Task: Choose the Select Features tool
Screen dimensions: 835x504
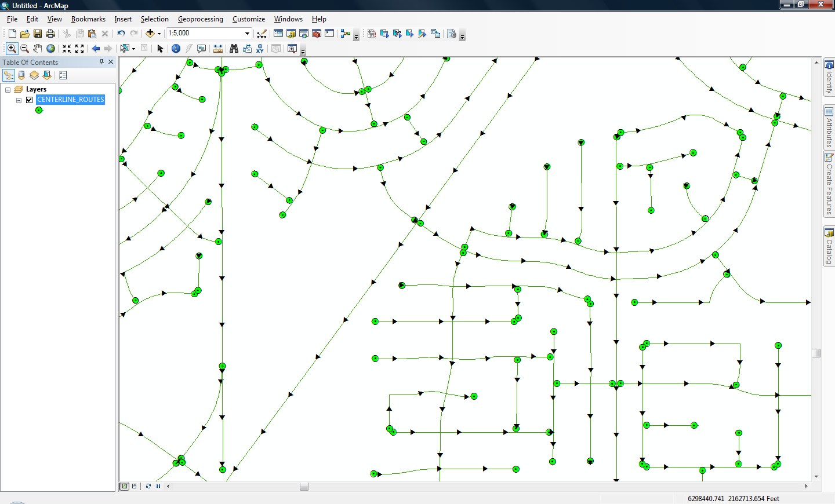Action: (124, 49)
